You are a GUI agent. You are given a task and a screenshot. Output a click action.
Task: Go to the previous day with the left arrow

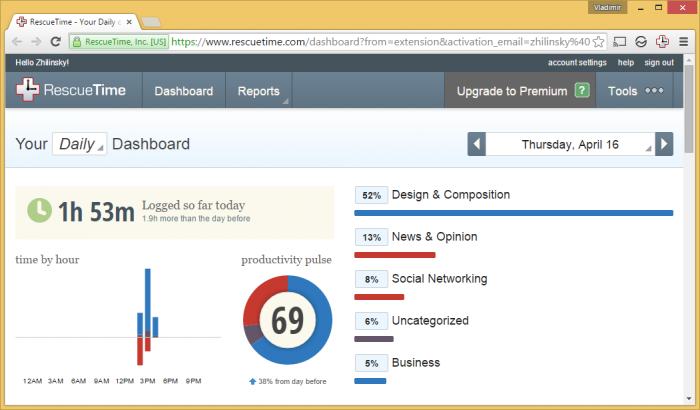click(476, 144)
